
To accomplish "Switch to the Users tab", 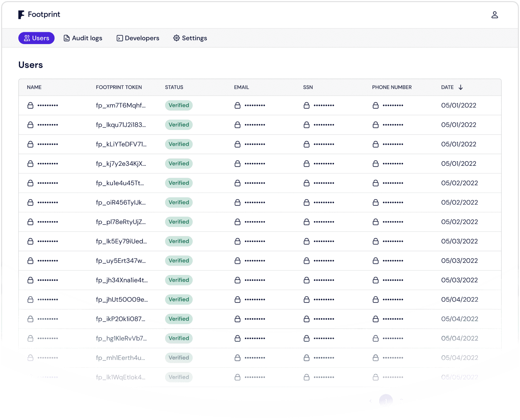I will (36, 38).
